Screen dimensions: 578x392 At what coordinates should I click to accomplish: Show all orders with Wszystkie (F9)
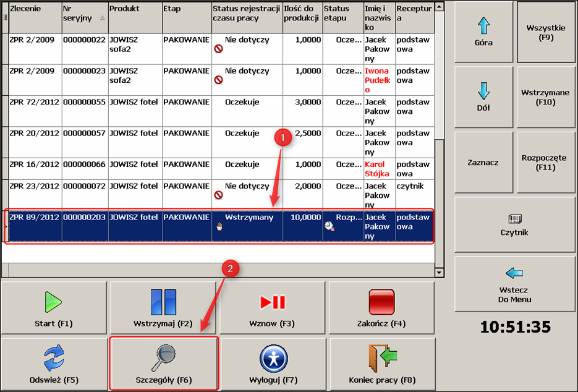click(x=545, y=32)
